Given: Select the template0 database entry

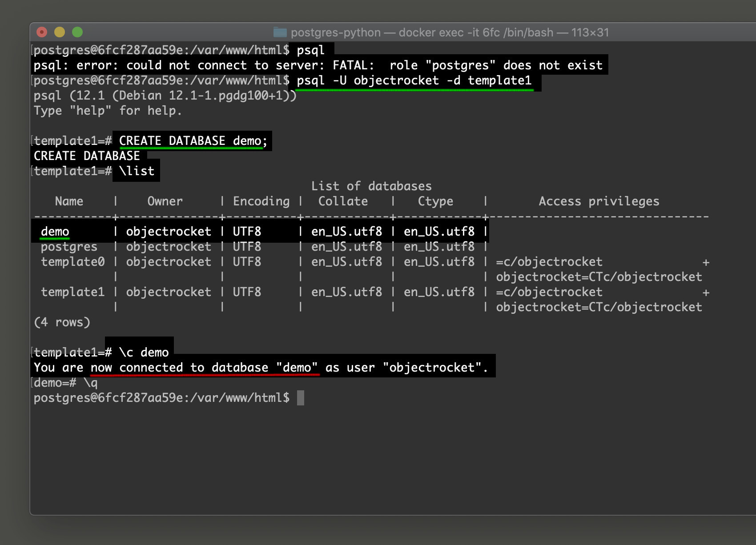Looking at the screenshot, I should [74, 262].
